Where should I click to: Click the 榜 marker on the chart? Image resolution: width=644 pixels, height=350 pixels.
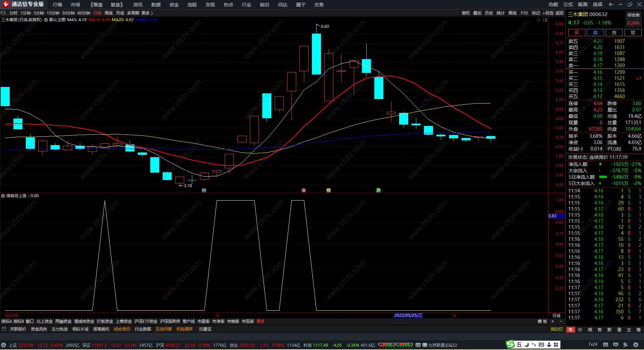click(328, 190)
